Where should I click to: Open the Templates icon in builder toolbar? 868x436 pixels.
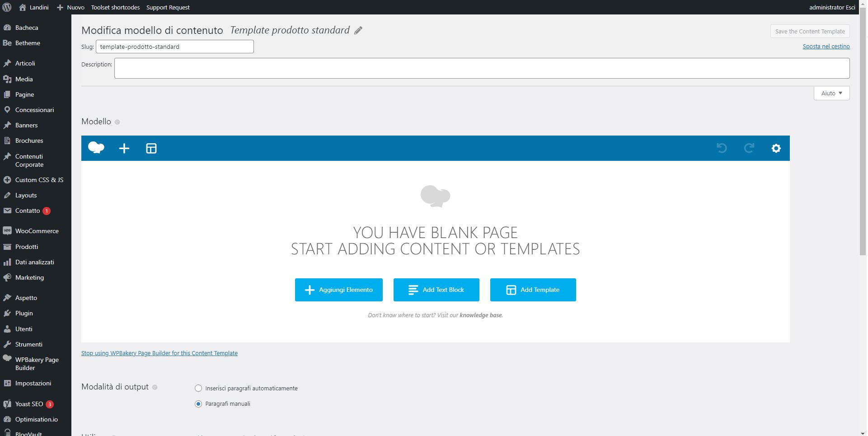pyautogui.click(x=151, y=148)
